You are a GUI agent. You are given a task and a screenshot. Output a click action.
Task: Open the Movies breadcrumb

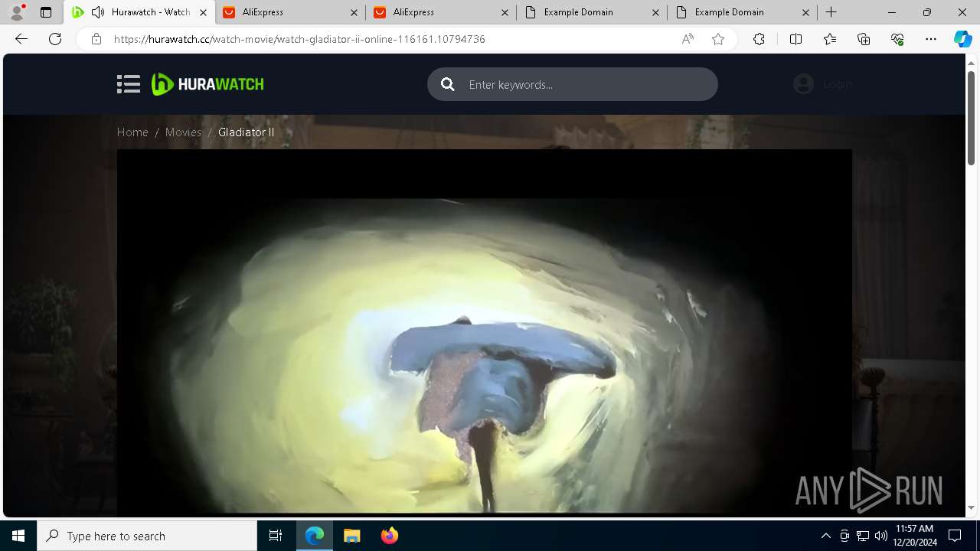183,132
